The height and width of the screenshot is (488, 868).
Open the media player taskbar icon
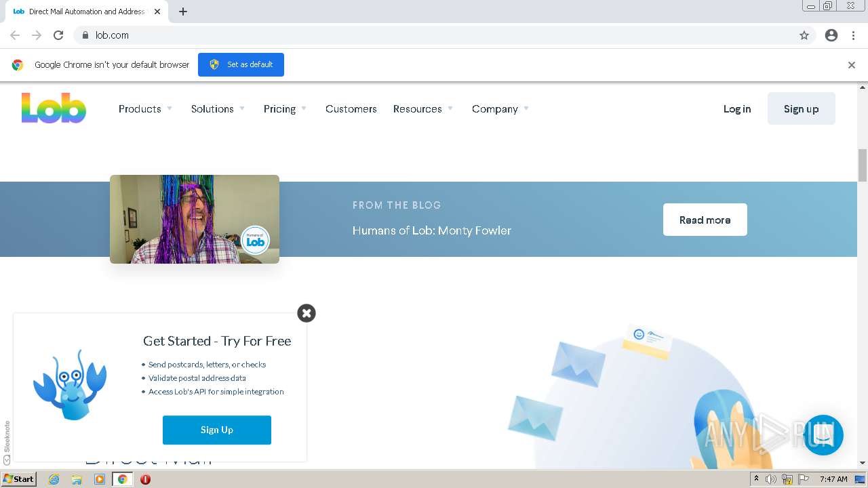point(100,479)
